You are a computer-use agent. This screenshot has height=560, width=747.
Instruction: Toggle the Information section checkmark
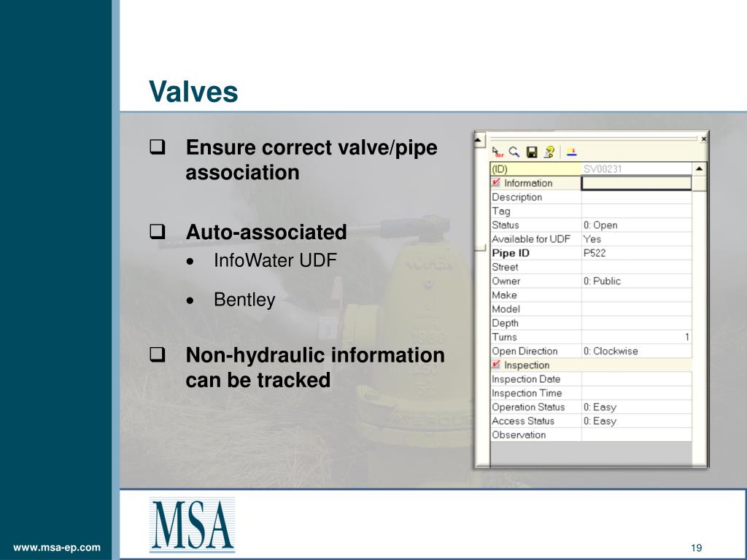[496, 183]
